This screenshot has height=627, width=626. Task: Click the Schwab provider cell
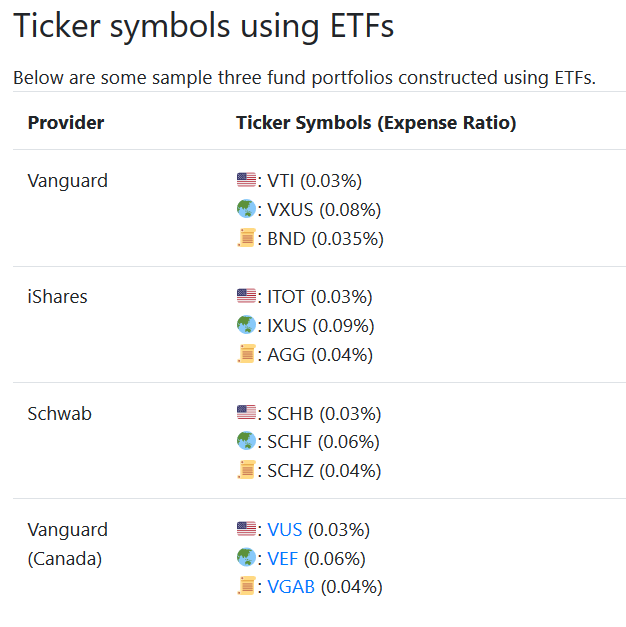[59, 413]
